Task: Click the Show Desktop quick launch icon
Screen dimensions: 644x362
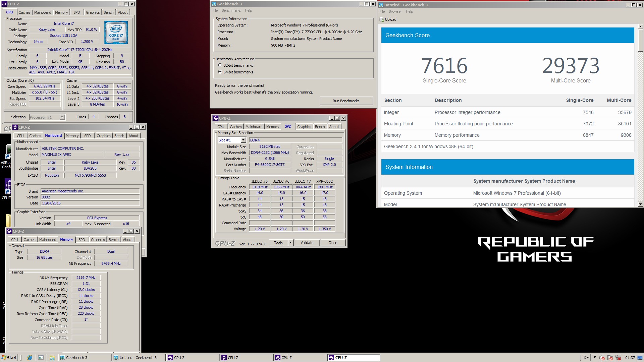Action: click(x=41, y=358)
